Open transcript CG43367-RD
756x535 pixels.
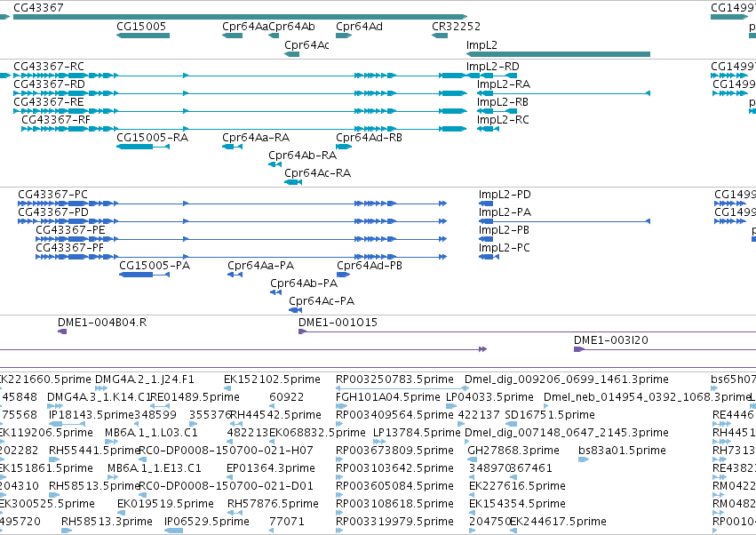pos(49,84)
